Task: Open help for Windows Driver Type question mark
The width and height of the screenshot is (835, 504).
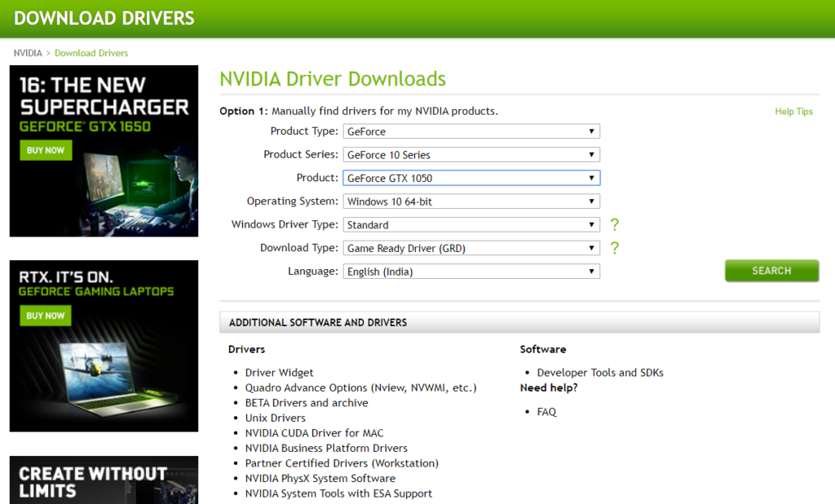Action: (615, 225)
